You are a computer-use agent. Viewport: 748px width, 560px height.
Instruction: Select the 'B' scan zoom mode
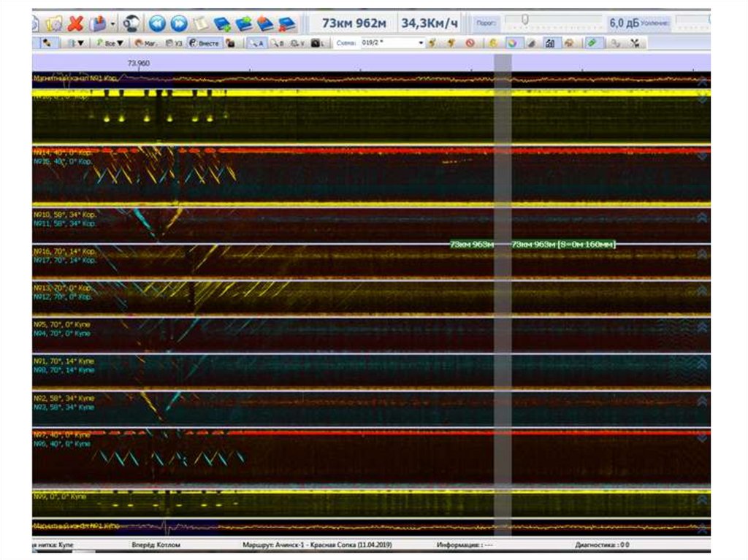(x=278, y=43)
